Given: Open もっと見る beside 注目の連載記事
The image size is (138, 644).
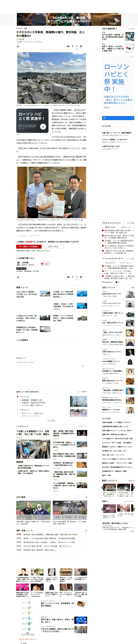Looking at the screenshot, I should (x=131, y=29).
